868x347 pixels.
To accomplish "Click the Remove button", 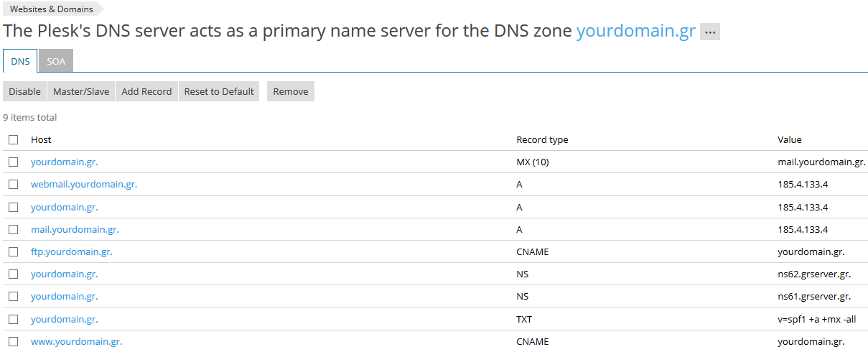I will [291, 91].
